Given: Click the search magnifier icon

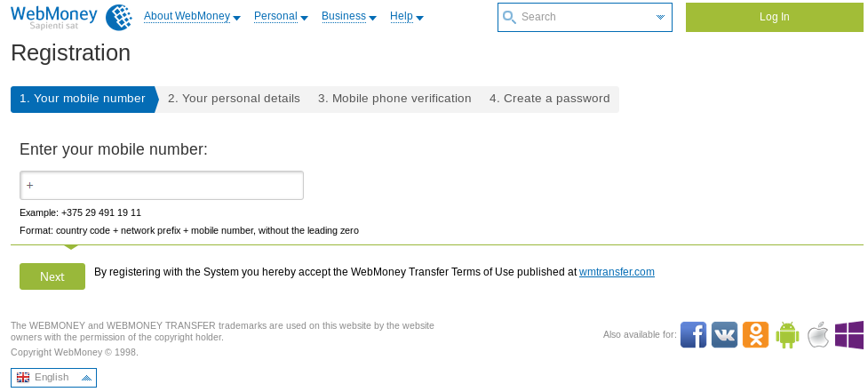Looking at the screenshot, I should coord(509,17).
